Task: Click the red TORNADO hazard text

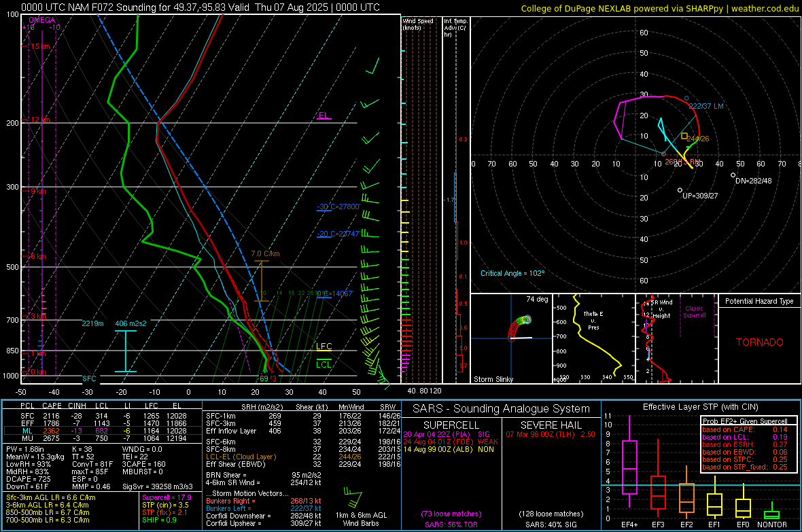Action: tap(760, 342)
